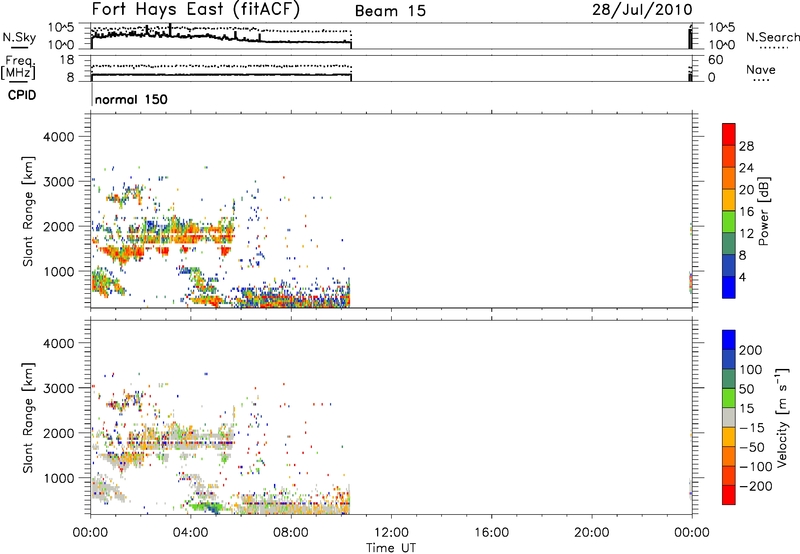This screenshot has width=800, height=554.
Task: Click the '1000' tick in the power panel
Action: click(x=59, y=272)
